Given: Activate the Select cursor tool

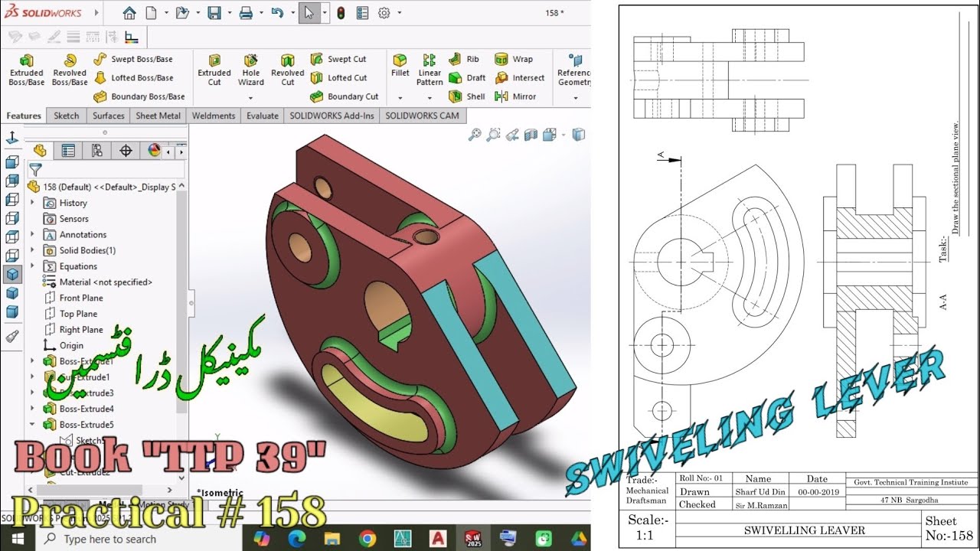Looking at the screenshot, I should coord(309,13).
